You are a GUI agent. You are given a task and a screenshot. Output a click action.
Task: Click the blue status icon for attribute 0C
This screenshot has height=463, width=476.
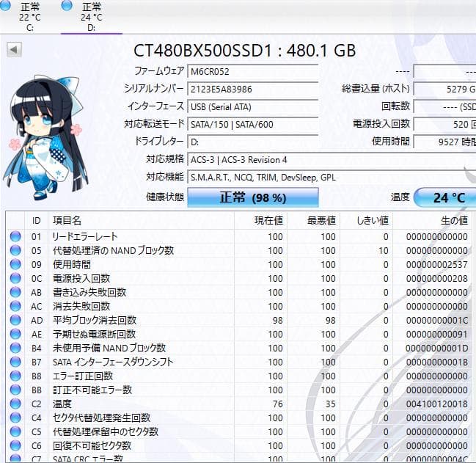point(15,278)
